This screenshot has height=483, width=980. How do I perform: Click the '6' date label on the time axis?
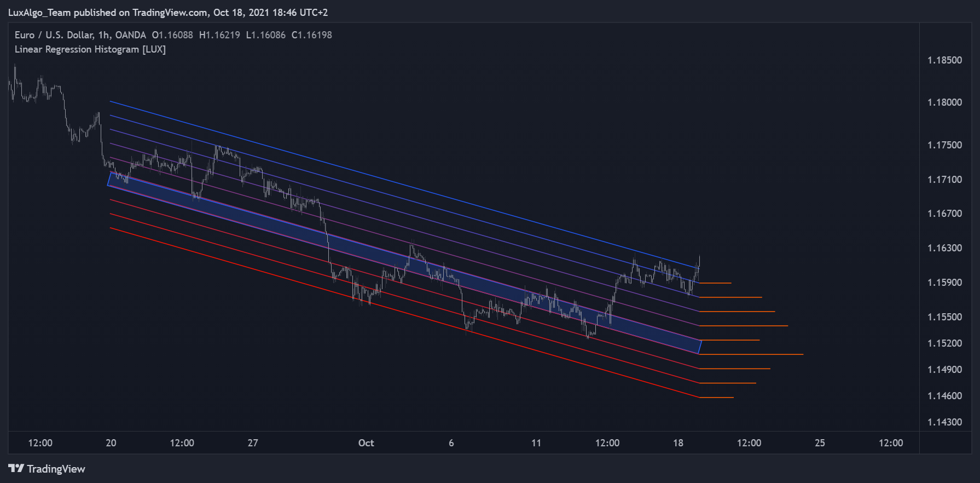pyautogui.click(x=451, y=443)
